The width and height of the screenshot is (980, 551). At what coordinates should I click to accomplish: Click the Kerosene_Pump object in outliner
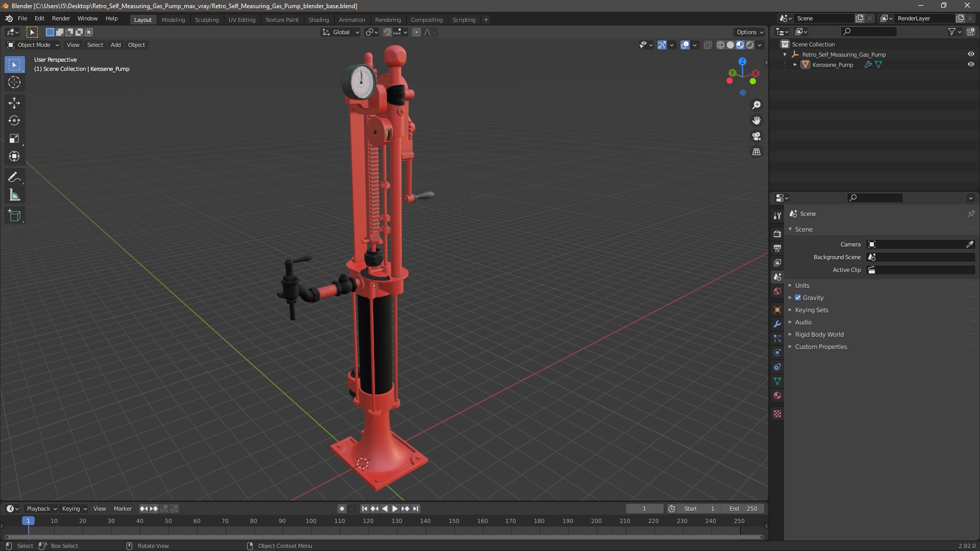point(832,64)
